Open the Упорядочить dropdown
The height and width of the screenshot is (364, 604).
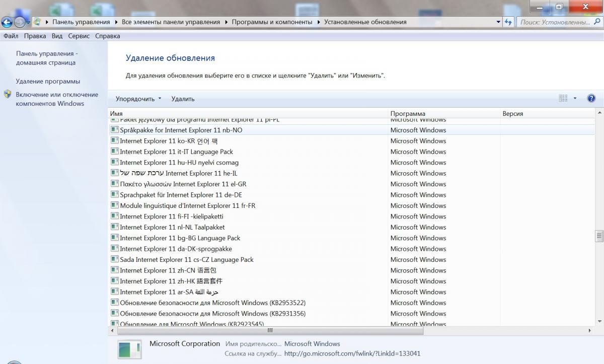tap(138, 99)
